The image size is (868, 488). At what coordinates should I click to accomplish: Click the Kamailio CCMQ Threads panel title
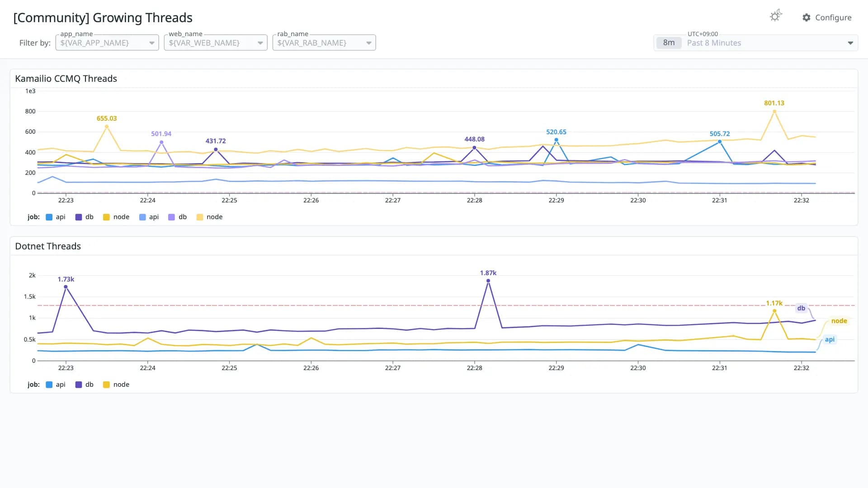tap(66, 79)
